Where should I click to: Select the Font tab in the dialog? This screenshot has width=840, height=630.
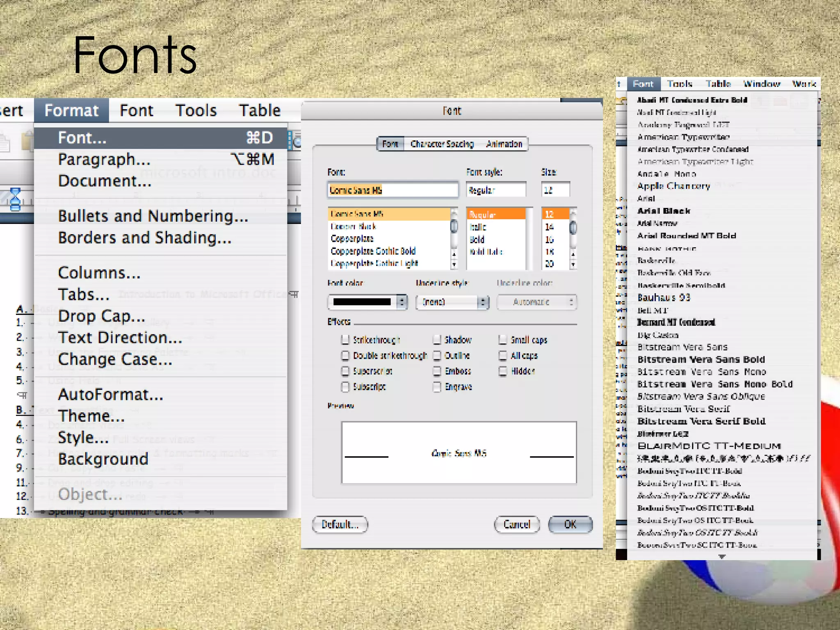[x=390, y=144]
